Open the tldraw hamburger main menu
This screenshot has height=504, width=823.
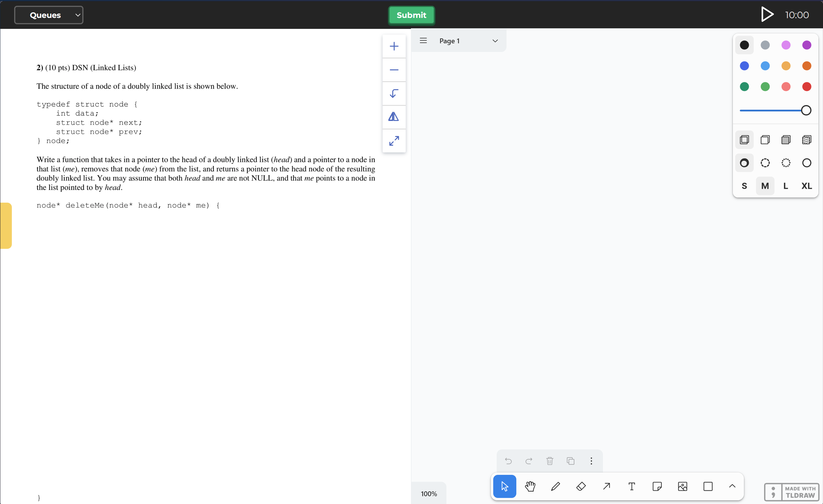pyautogui.click(x=423, y=41)
